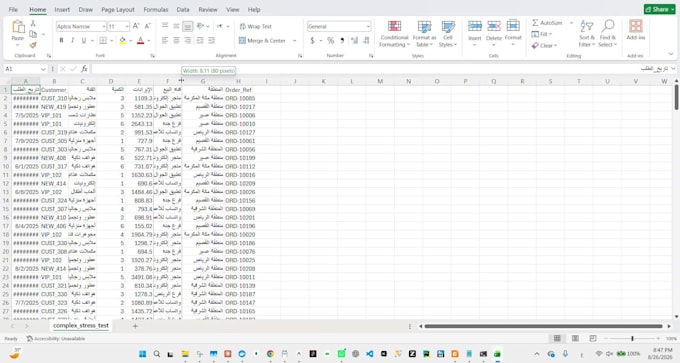Open Windows Start menu on taskbar

pos(142,354)
